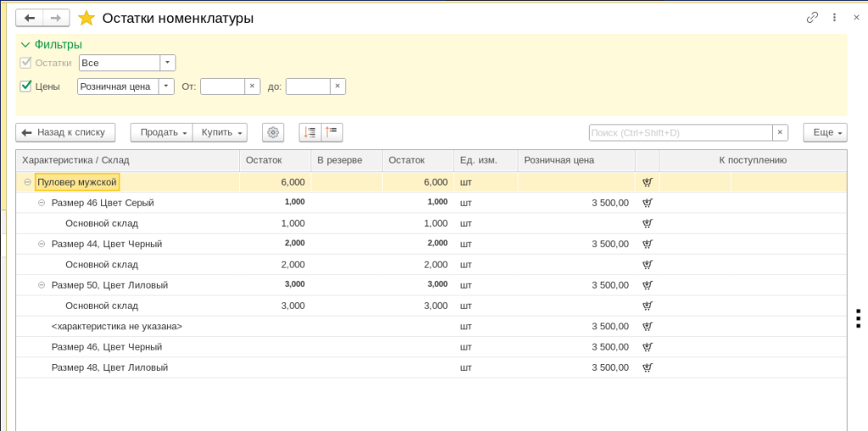
Task: Click the Пуловер мужской 6,000 first Остаток cell
Action: tap(275, 182)
